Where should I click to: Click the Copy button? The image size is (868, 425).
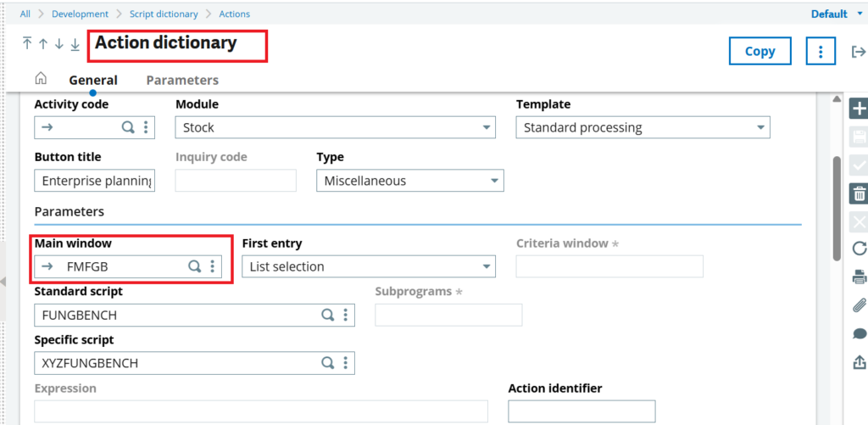coord(759,51)
